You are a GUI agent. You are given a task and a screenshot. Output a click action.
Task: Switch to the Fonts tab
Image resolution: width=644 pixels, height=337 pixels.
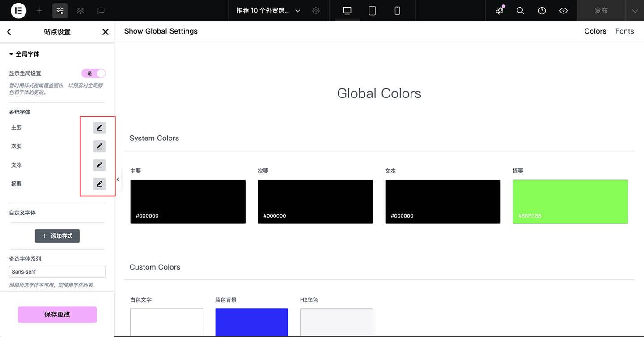tap(624, 31)
